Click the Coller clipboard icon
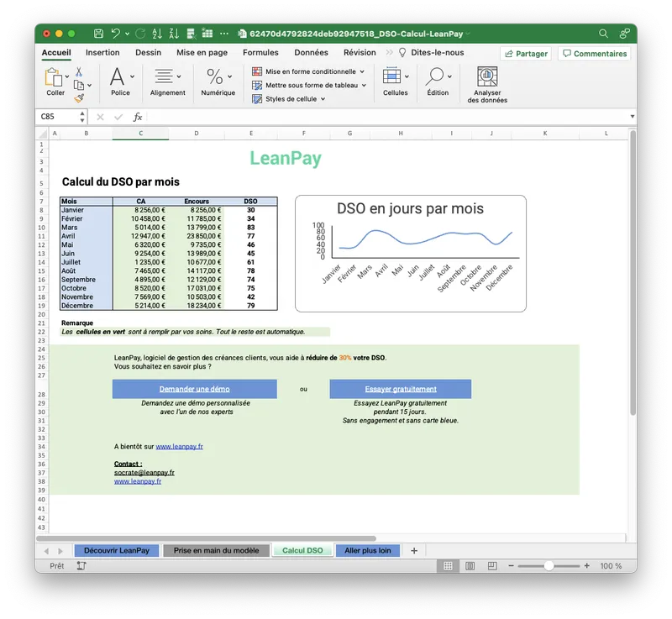The image size is (672, 619). click(55, 78)
